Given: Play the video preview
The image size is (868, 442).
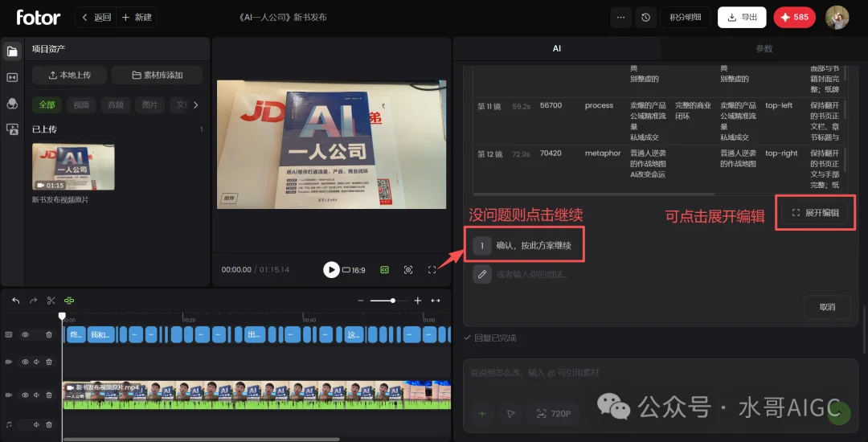Looking at the screenshot, I should click(x=331, y=270).
